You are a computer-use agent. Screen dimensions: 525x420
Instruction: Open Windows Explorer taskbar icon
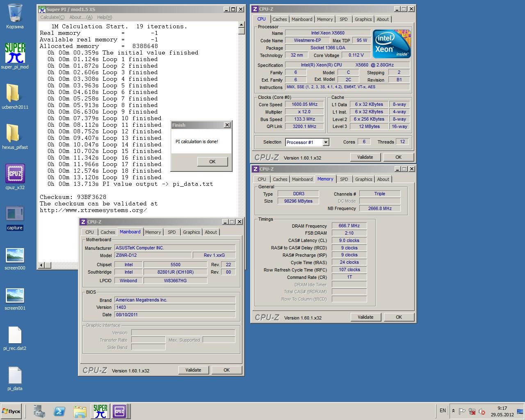click(x=80, y=411)
